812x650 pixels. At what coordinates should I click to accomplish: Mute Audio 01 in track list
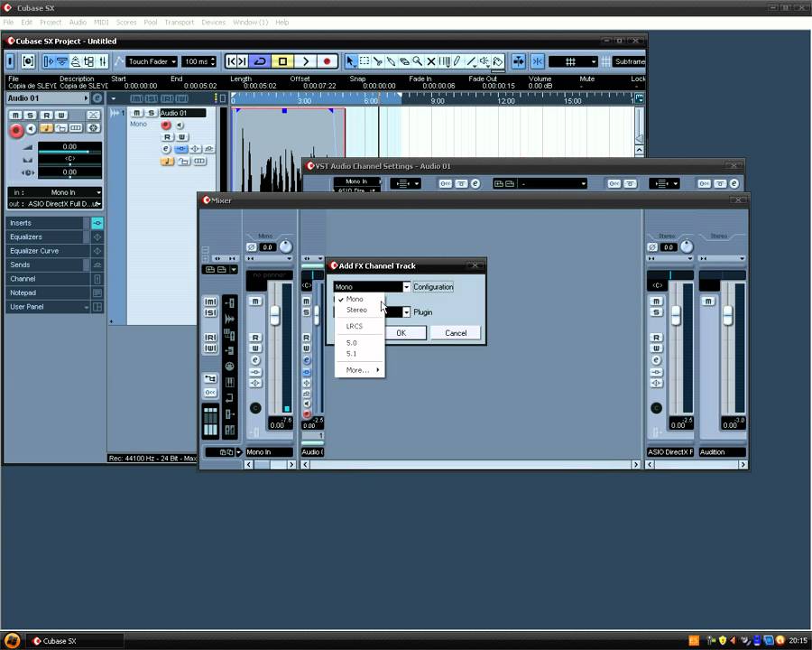(136, 113)
